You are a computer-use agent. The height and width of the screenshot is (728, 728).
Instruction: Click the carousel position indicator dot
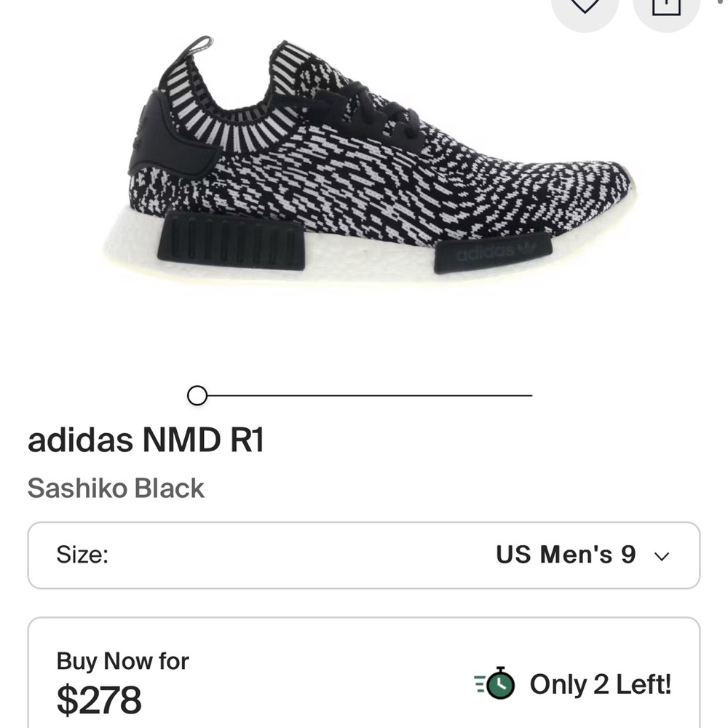point(196,396)
